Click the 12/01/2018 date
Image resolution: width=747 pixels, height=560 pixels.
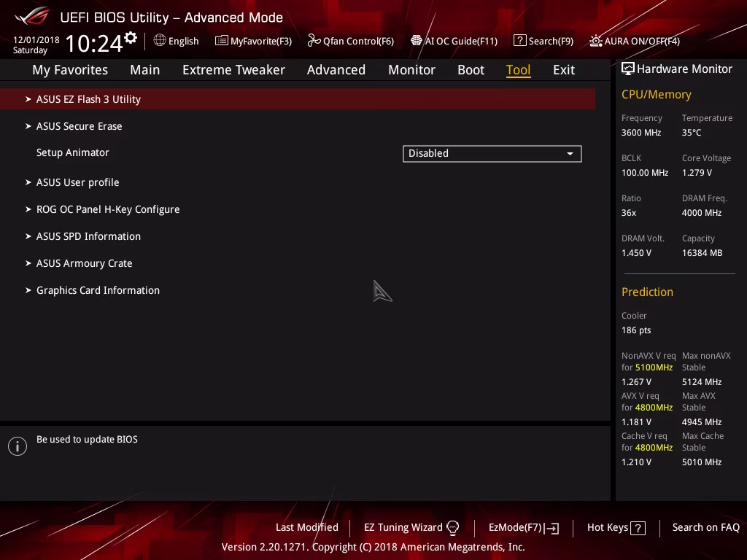tap(36, 40)
